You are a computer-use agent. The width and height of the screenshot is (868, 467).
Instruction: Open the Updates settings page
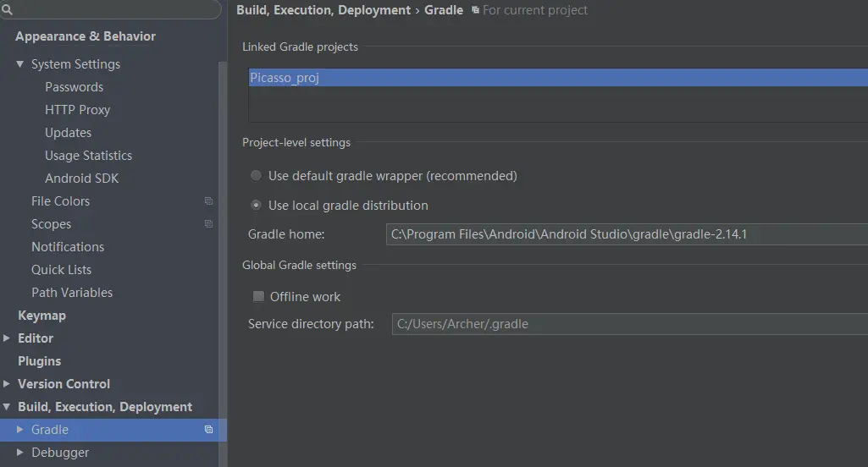point(68,133)
